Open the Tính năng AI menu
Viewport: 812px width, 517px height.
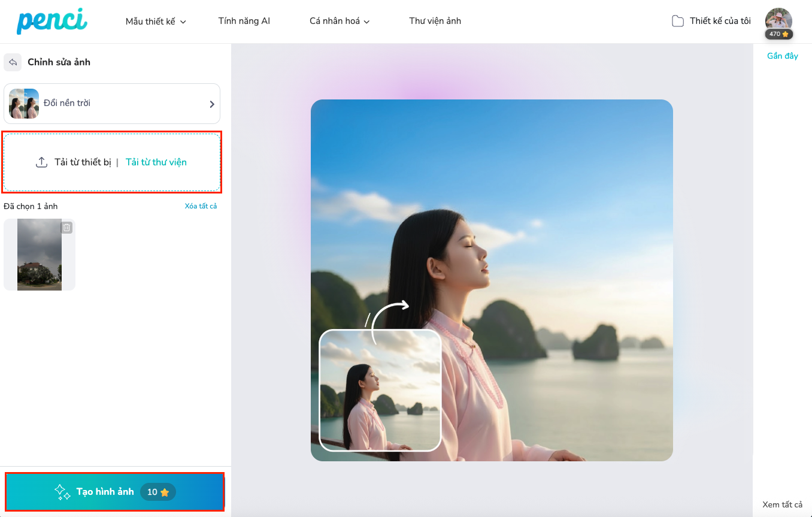click(244, 21)
